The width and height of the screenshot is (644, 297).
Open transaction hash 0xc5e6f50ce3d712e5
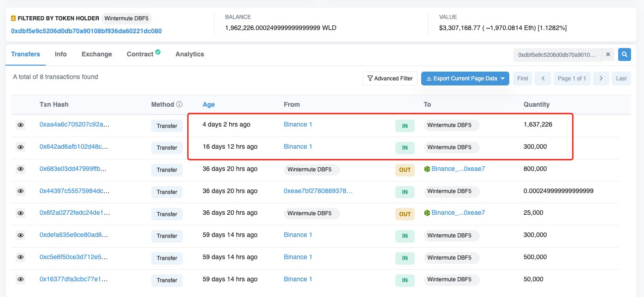click(74, 257)
